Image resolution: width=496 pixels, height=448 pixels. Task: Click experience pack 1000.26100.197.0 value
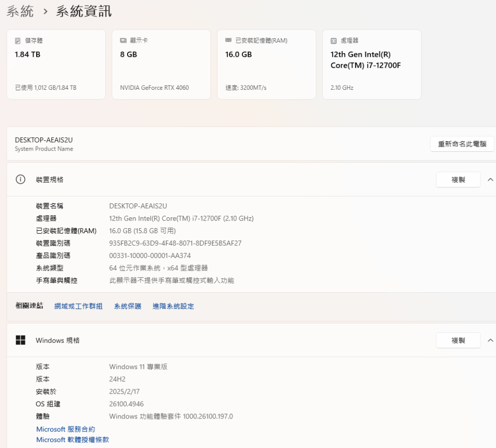click(171, 417)
